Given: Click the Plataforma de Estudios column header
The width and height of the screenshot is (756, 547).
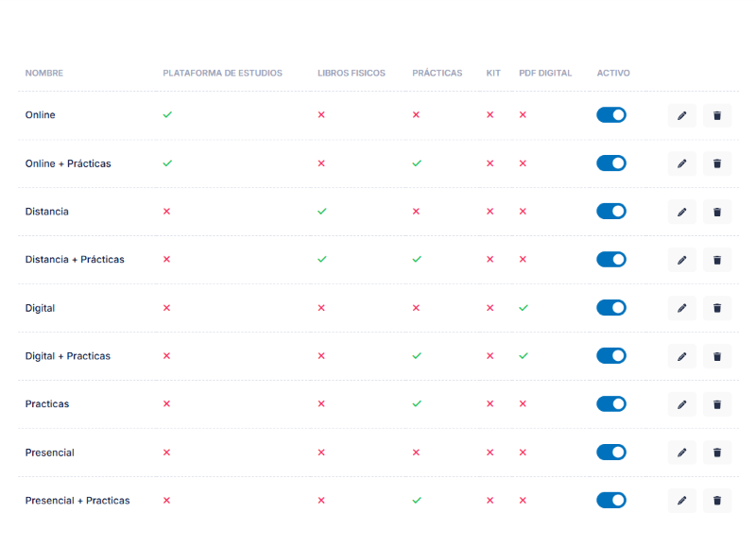Looking at the screenshot, I should click(222, 74).
